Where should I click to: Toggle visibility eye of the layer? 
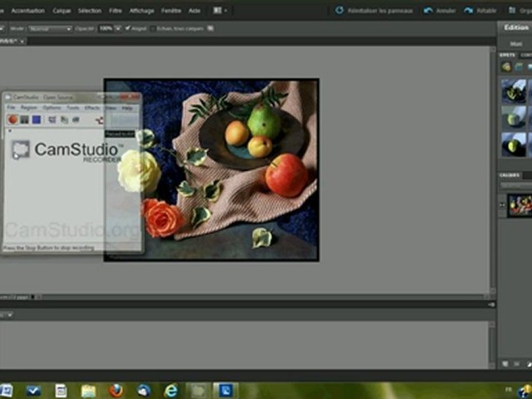pos(502,204)
